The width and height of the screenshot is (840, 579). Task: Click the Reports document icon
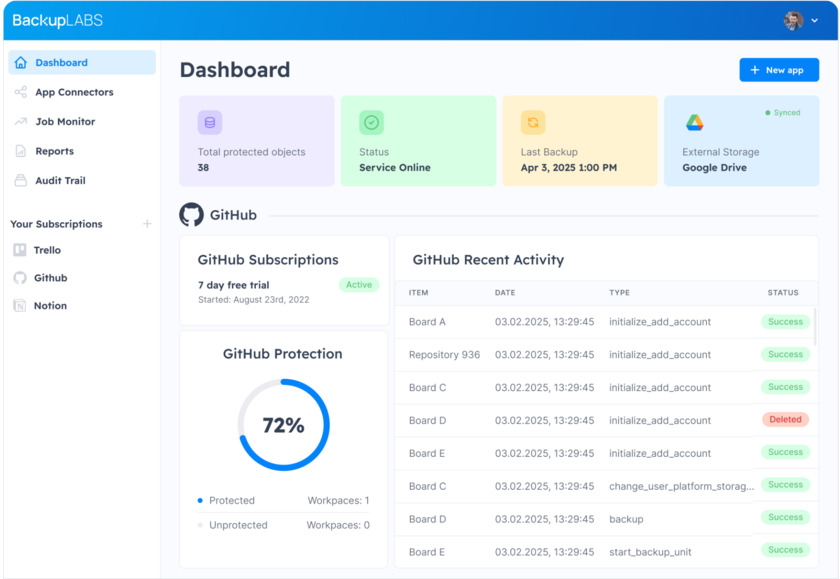(x=21, y=152)
